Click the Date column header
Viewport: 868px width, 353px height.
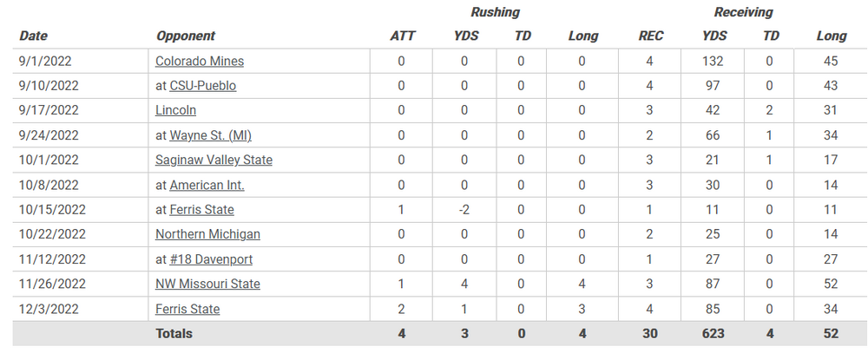point(33,36)
